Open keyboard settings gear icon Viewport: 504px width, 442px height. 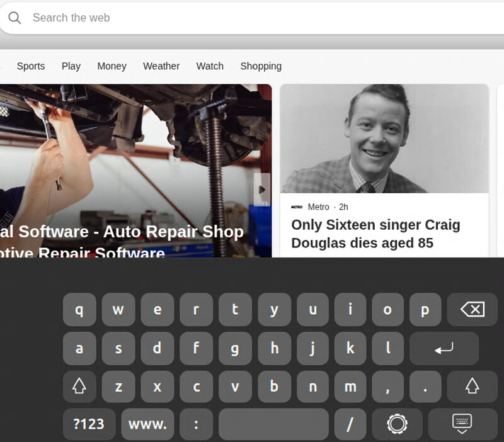(397, 424)
